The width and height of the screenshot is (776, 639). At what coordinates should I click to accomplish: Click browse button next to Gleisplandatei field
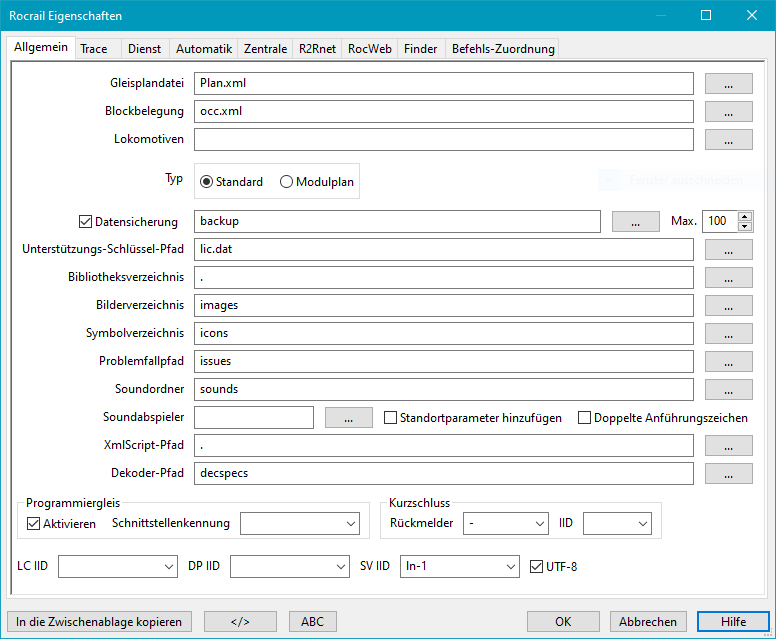point(728,84)
